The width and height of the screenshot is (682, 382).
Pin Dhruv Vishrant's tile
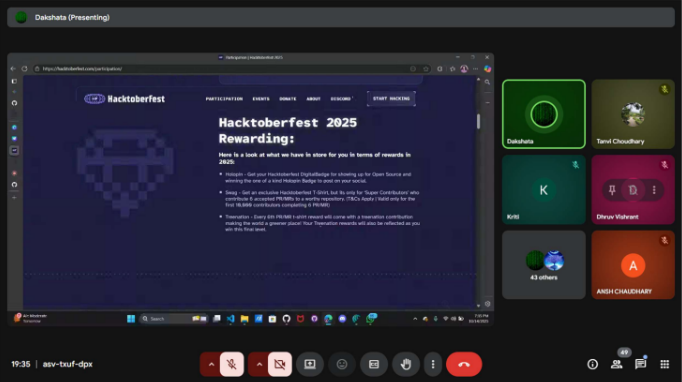coord(612,190)
